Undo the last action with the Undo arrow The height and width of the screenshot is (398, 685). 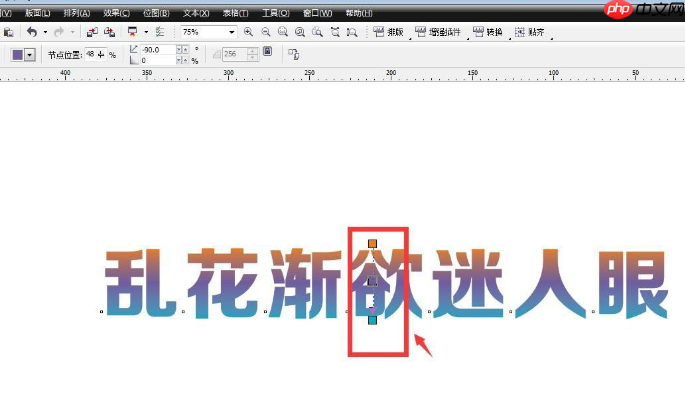[32, 32]
